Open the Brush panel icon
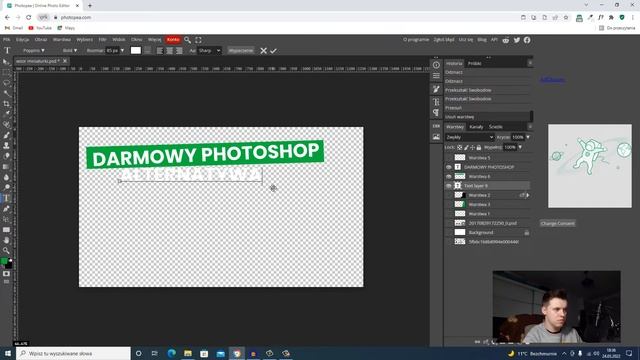Image resolution: width=640 pixels, height=360 pixels. 436,89
